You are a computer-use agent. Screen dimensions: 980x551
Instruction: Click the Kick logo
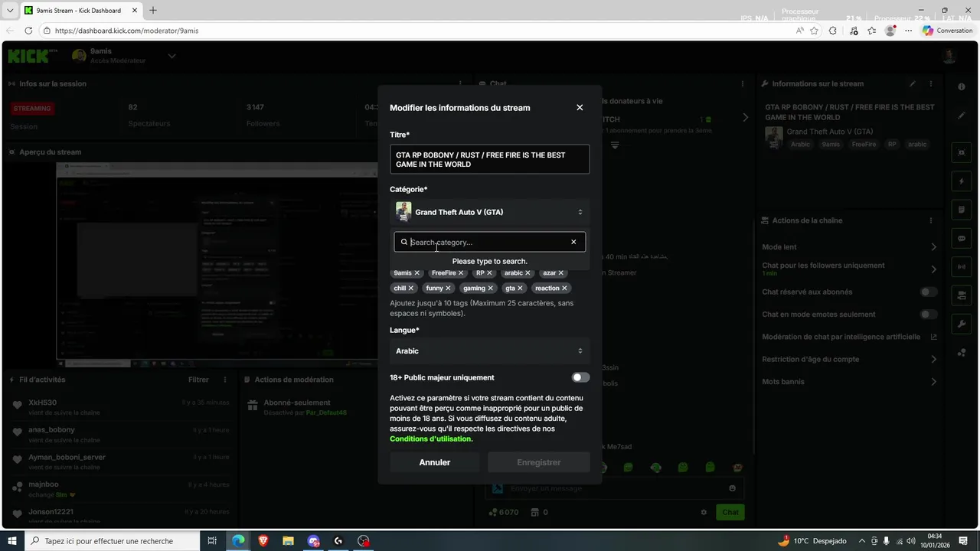pos(33,56)
